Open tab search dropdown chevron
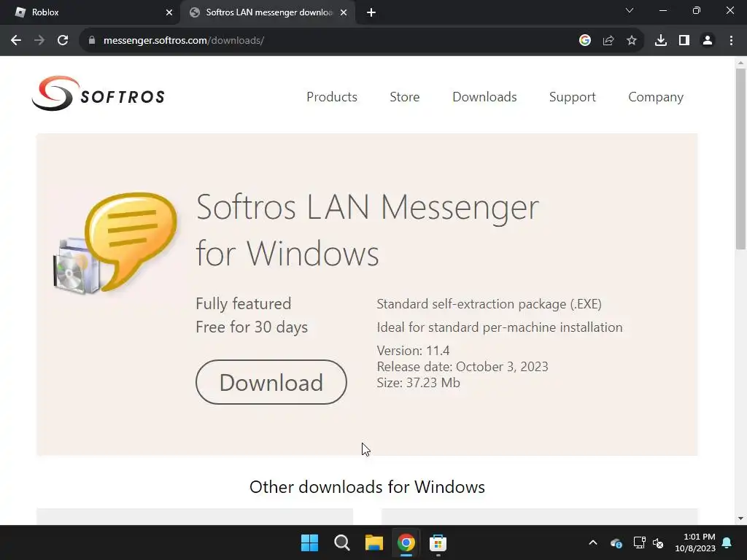This screenshot has width=747, height=560. [x=630, y=10]
